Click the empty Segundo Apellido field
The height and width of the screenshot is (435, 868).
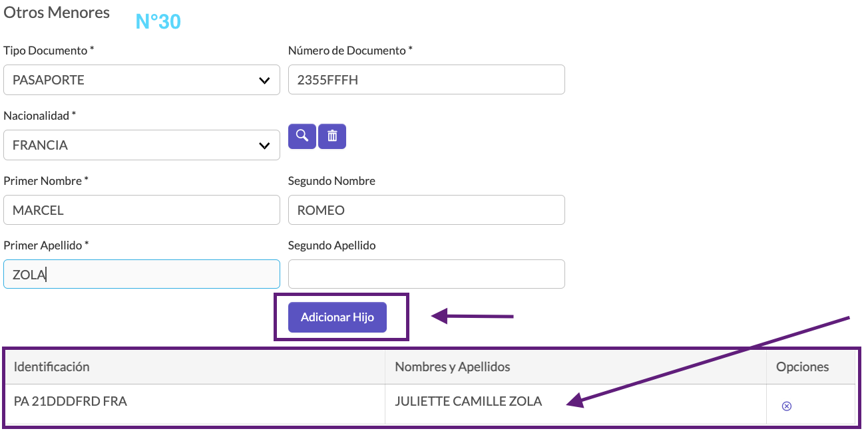click(x=427, y=274)
